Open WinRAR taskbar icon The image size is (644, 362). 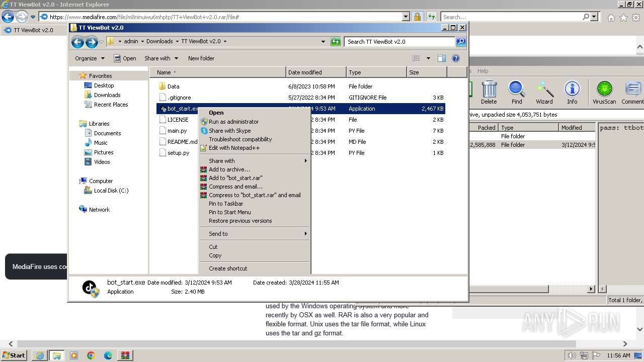pyautogui.click(x=125, y=355)
